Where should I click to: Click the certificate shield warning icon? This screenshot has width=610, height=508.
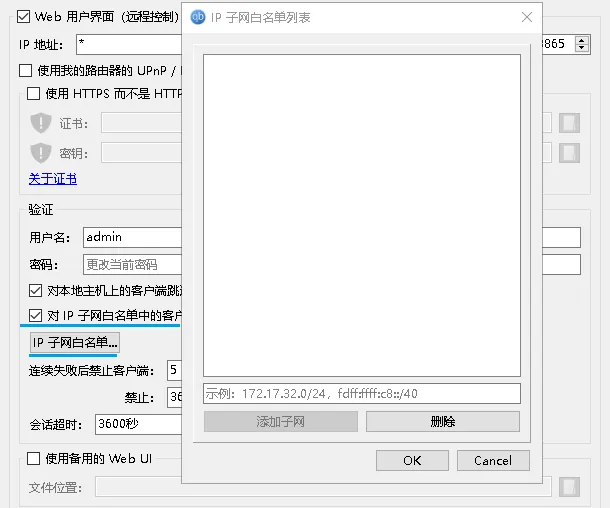click(41, 123)
